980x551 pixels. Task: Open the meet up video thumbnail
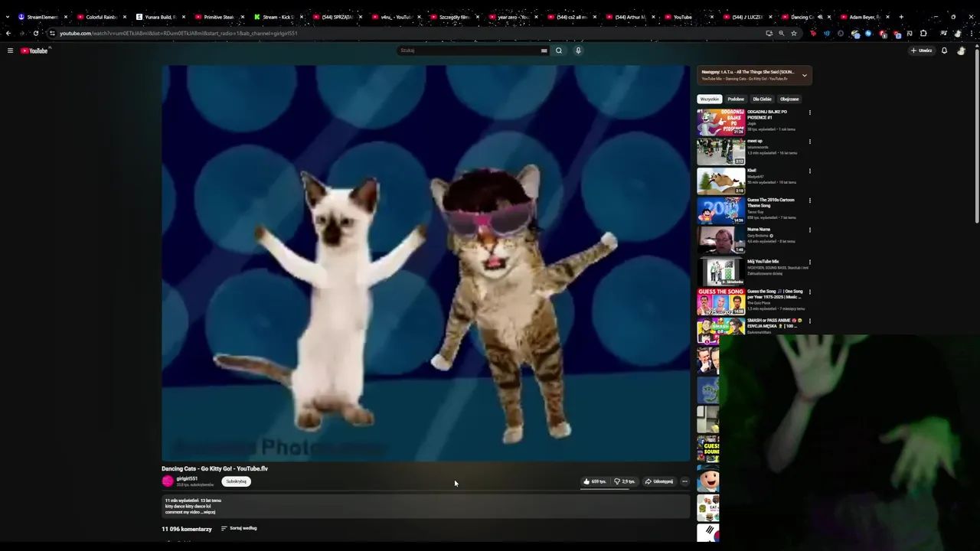(720, 152)
